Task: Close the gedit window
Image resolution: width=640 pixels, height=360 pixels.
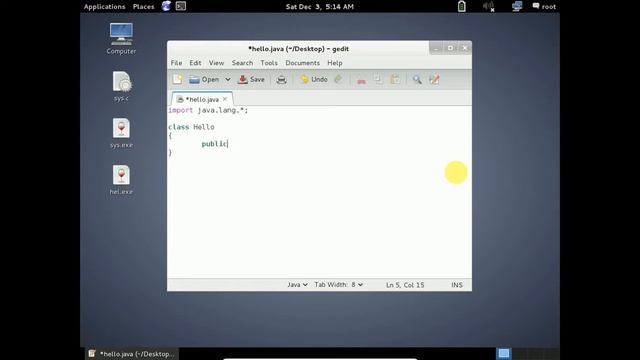Action: pos(464,48)
